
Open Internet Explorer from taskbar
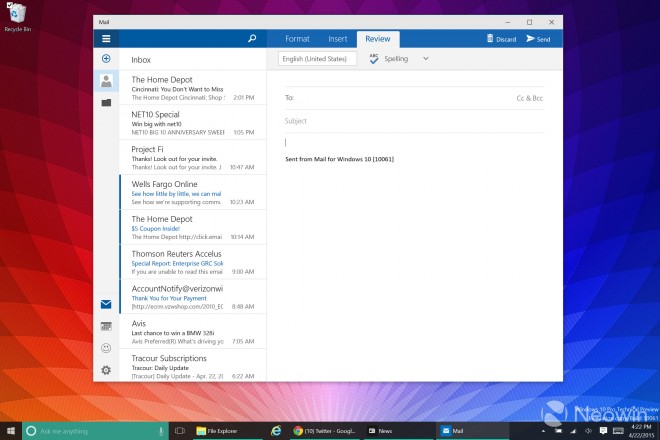[x=276, y=431]
